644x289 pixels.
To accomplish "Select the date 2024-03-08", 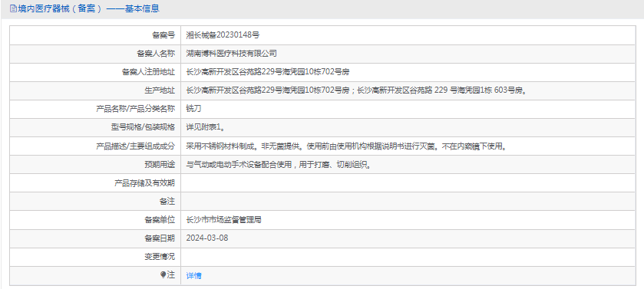I will (207, 238).
